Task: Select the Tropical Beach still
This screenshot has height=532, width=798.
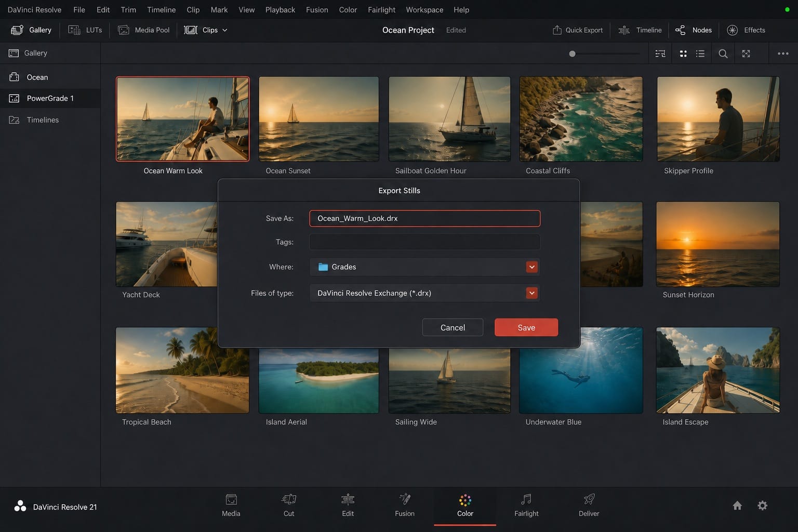Action: tap(182, 370)
